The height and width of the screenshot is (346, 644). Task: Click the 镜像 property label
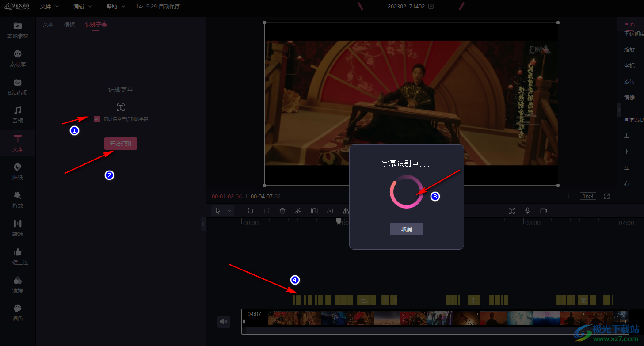tap(629, 98)
